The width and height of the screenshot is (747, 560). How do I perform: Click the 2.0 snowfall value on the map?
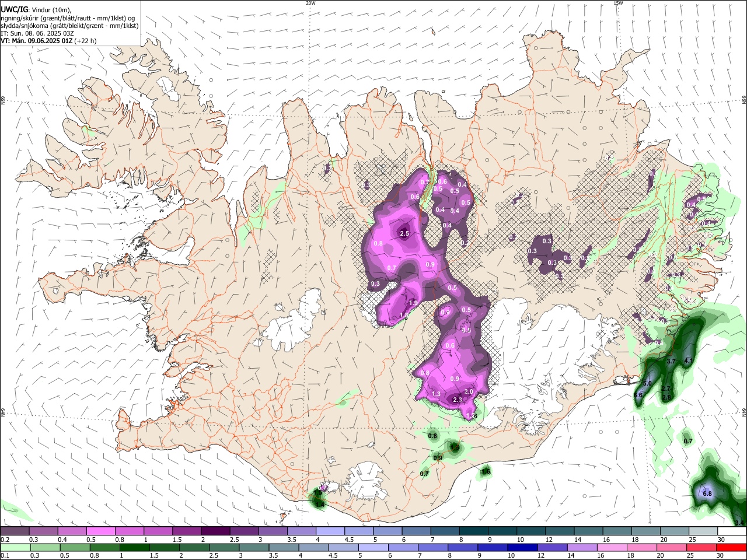pyautogui.click(x=468, y=391)
